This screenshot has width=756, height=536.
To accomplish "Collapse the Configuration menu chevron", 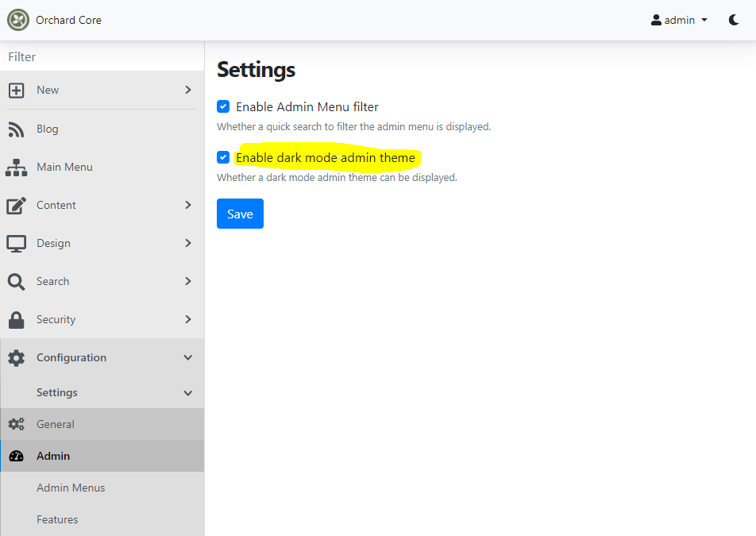I will click(x=188, y=357).
